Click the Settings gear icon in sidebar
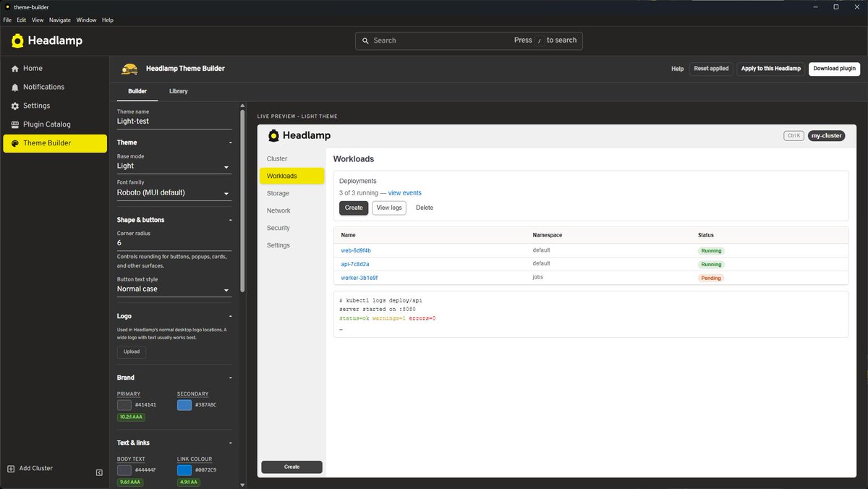The height and width of the screenshot is (489, 868). [x=15, y=106]
